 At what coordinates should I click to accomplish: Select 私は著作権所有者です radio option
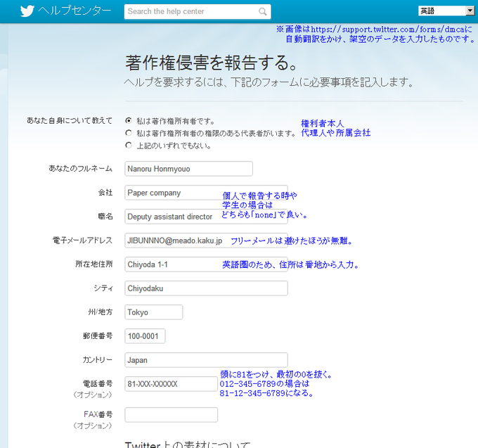coord(129,120)
